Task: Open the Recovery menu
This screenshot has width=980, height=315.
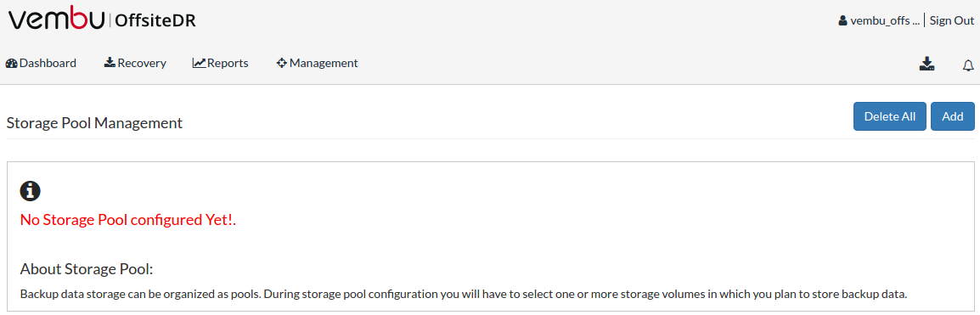Action: [135, 63]
